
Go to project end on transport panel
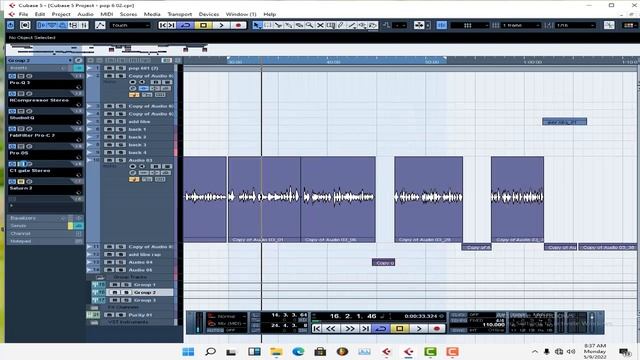click(x=365, y=329)
